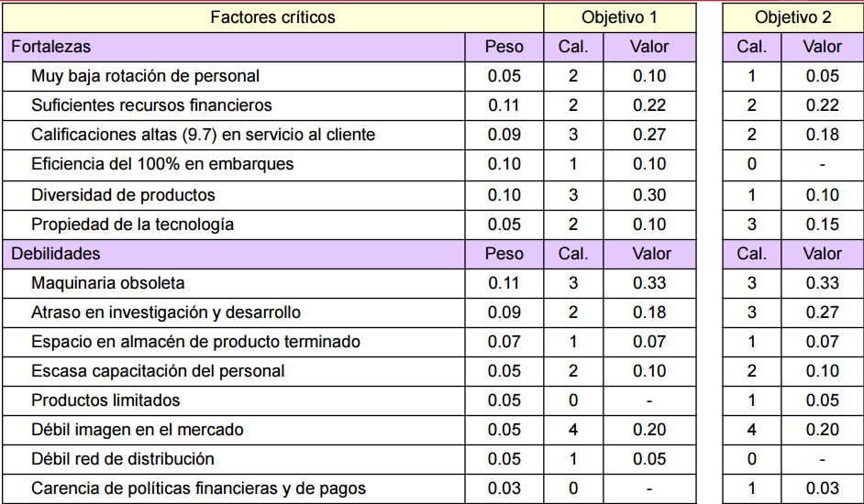Image resolution: width=864 pixels, height=504 pixels.
Task: Click 'Suficientes recursos financieros' row label
Action: pyautogui.click(x=151, y=105)
